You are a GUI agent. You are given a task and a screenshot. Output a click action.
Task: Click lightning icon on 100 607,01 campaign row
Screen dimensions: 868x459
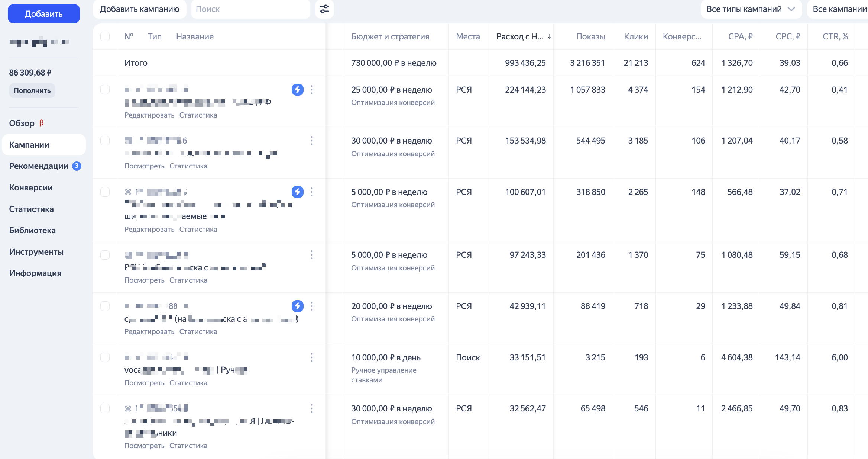297,192
